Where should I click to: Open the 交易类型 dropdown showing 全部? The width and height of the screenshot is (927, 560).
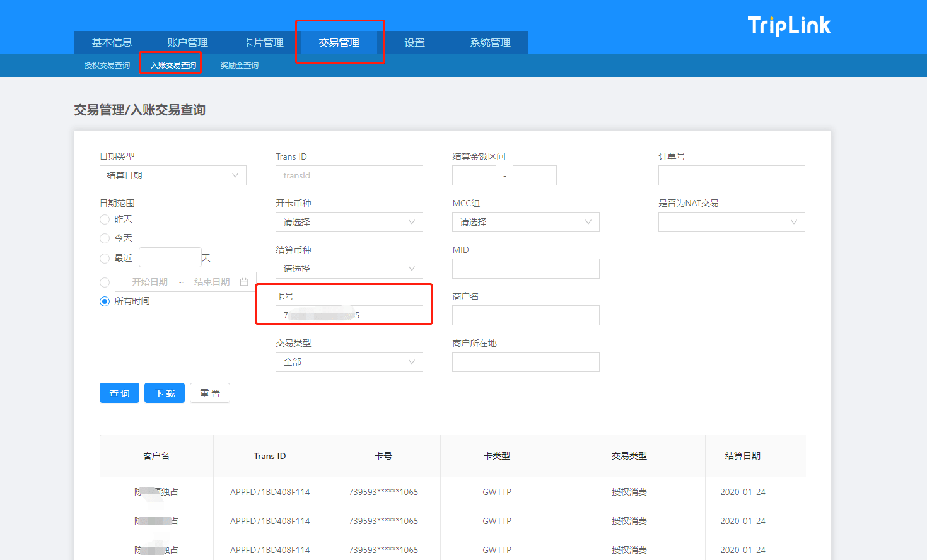pyautogui.click(x=349, y=362)
